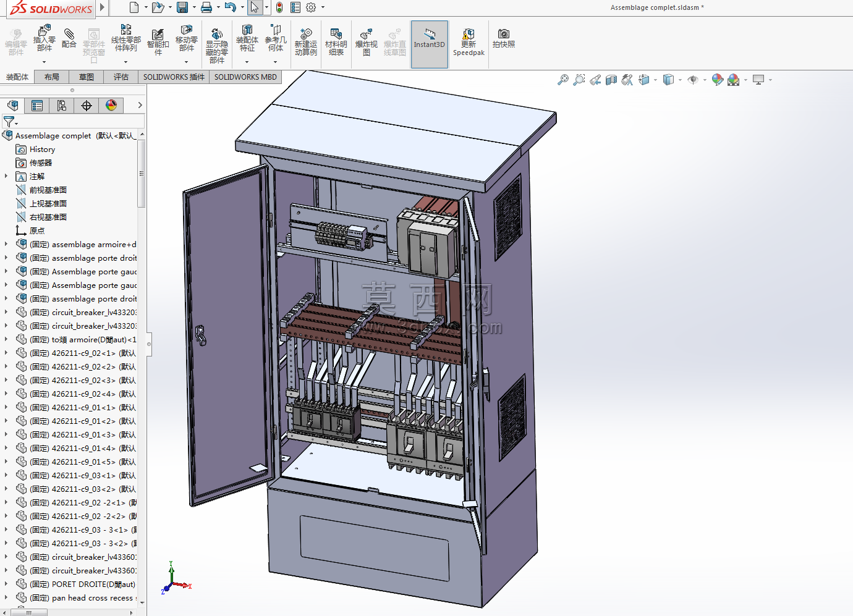Click the Zoom to Fit icon
Image resolution: width=853 pixels, height=616 pixels.
[x=562, y=80]
